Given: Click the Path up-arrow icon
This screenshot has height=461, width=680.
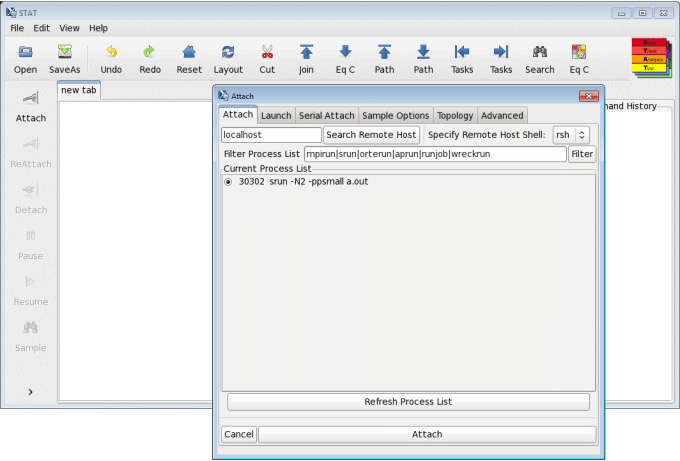Looking at the screenshot, I should pyautogui.click(x=384, y=52).
